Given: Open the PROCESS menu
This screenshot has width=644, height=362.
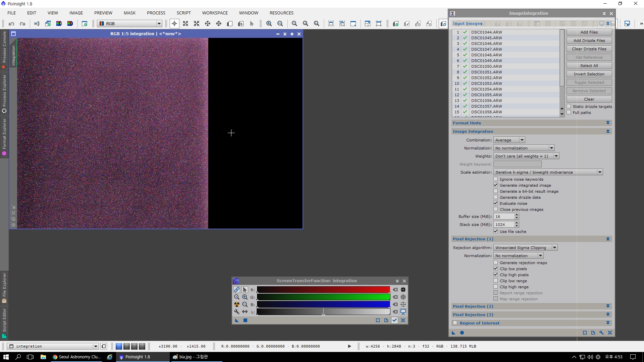Looking at the screenshot, I should click(x=156, y=13).
